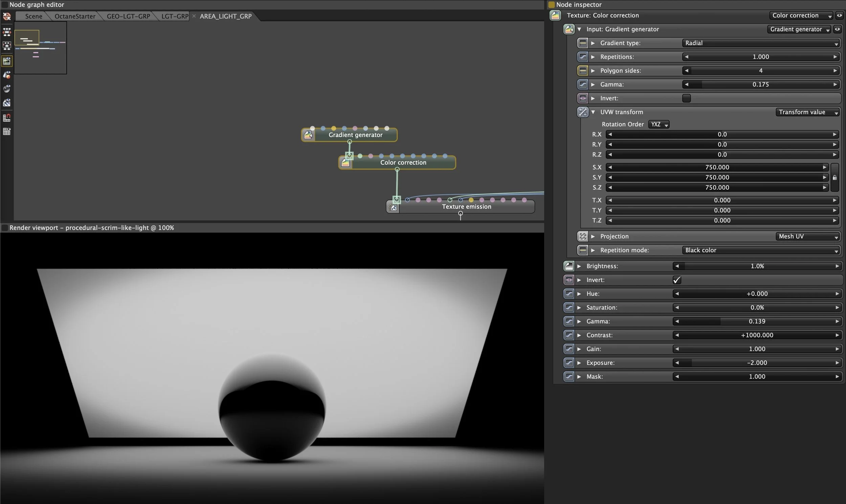The image size is (846, 504).
Task: Uncheck the Color correction Invert checkbox
Action: [x=677, y=280]
